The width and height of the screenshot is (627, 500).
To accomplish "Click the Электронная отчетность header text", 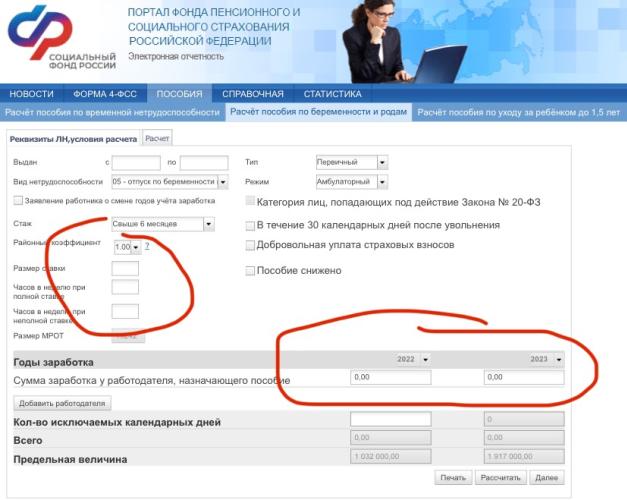I will [176, 56].
